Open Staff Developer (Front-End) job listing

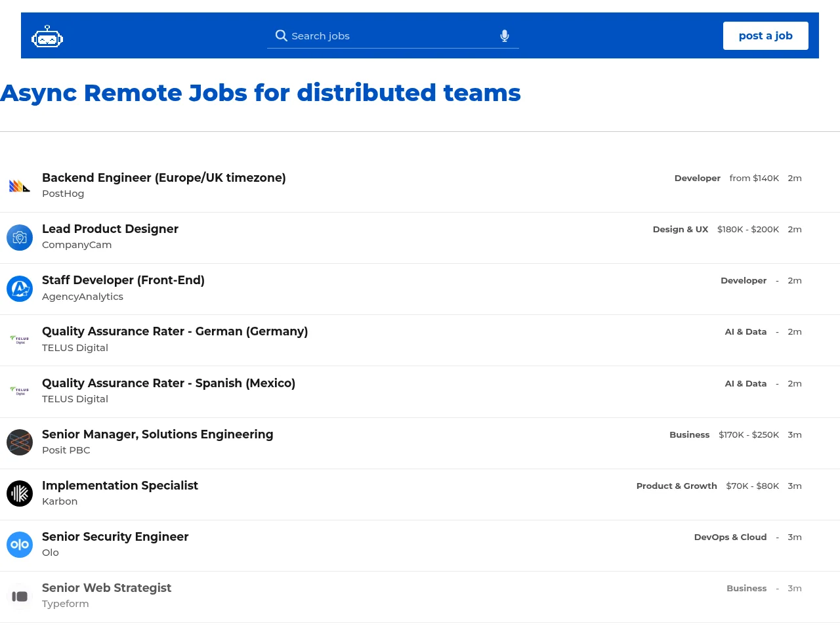123,280
